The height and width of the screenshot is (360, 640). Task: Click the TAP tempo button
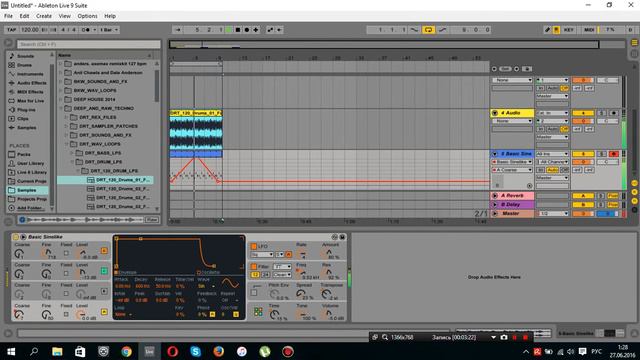pos(11,30)
